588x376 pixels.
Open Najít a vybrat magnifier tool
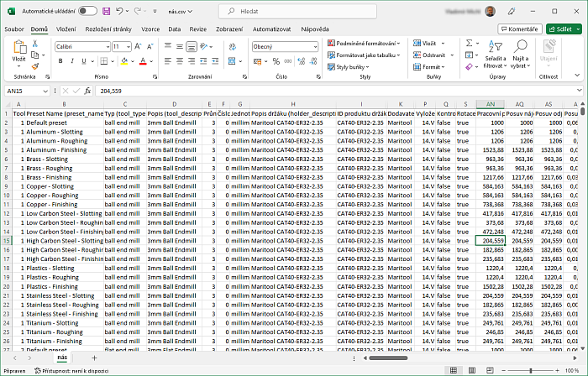coord(521,50)
